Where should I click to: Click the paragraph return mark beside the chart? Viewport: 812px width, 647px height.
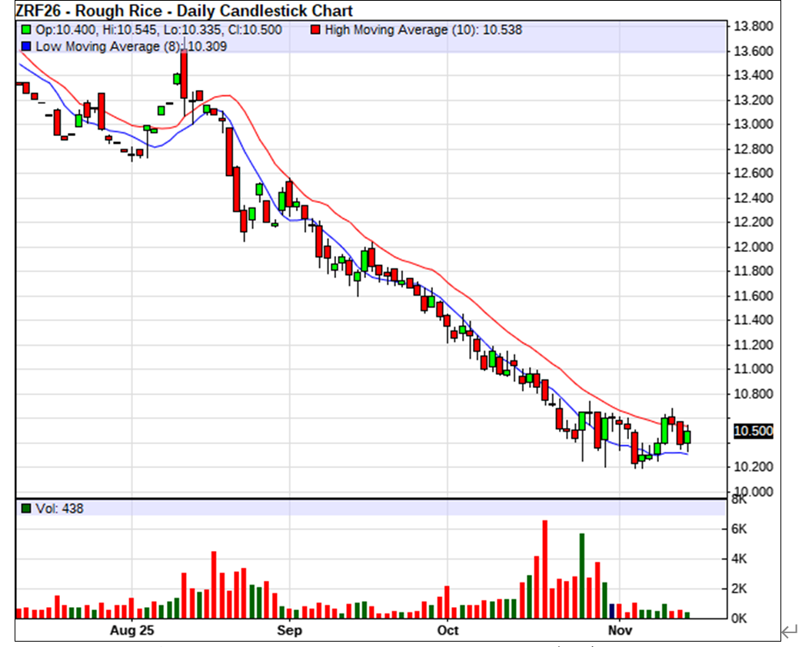click(x=789, y=632)
